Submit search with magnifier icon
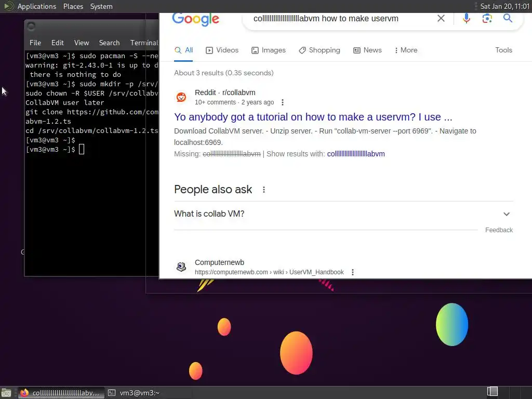Image resolution: width=532 pixels, height=399 pixels. 508,18
